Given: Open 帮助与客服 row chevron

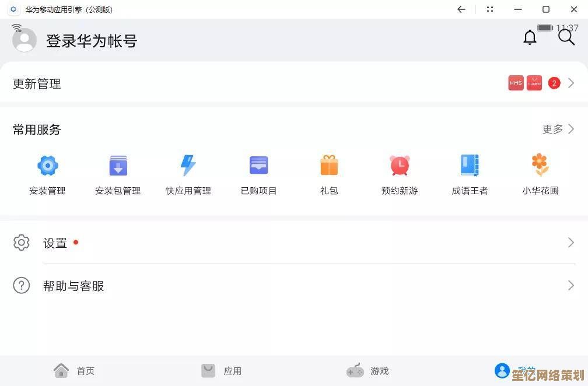Looking at the screenshot, I should pos(571,286).
